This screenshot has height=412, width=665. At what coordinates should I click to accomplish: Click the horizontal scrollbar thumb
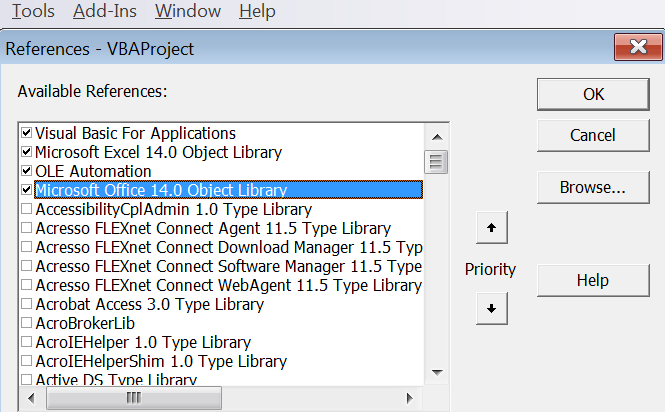pos(134,398)
